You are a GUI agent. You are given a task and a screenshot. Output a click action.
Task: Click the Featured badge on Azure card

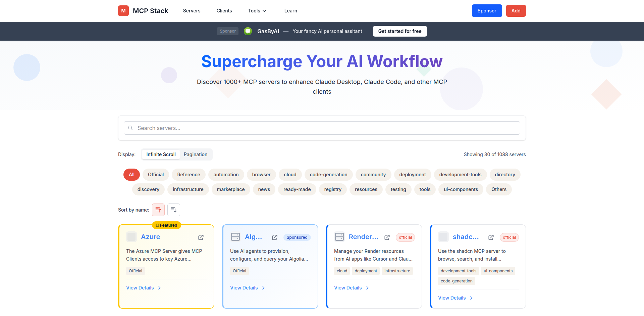[x=166, y=225]
